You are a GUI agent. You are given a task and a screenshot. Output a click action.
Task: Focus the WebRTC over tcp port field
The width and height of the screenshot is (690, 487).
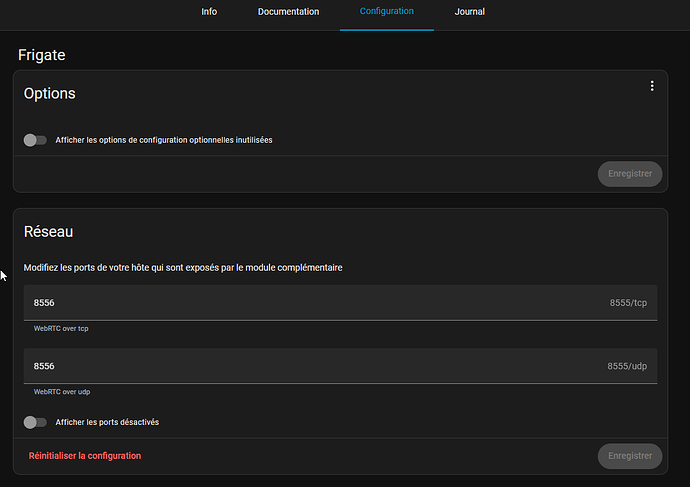coord(300,302)
